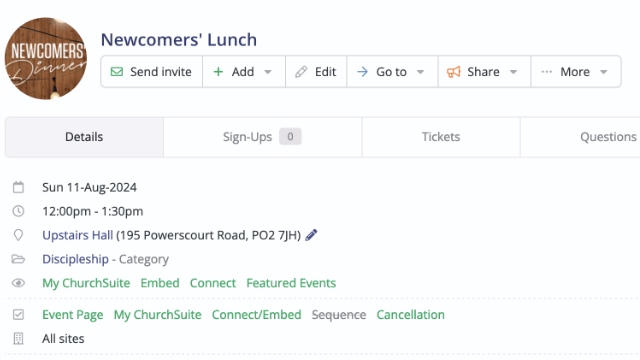Viewport: 640px width, 360px height.
Task: Open the Upstairs Hall location link
Action: pos(78,235)
